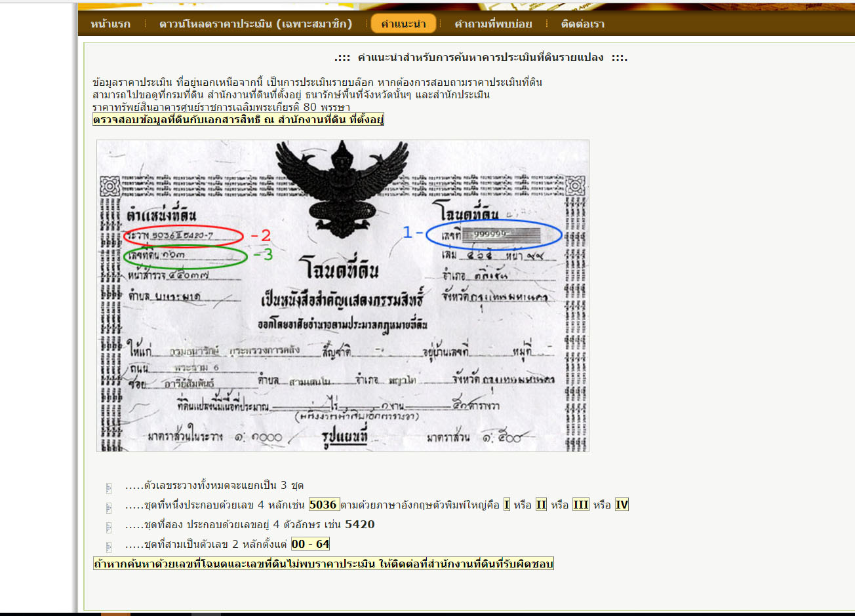Click the red oval marked 2 on the deed

tap(184, 236)
